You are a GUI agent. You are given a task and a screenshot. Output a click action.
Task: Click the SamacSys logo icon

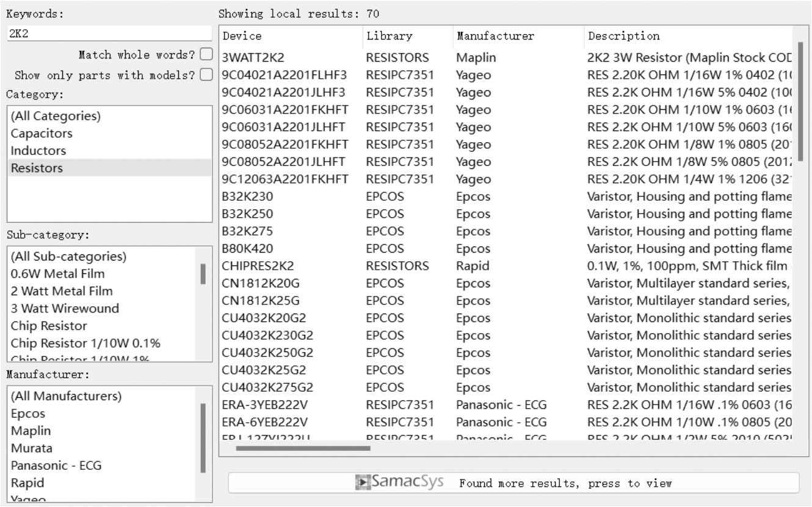363,483
